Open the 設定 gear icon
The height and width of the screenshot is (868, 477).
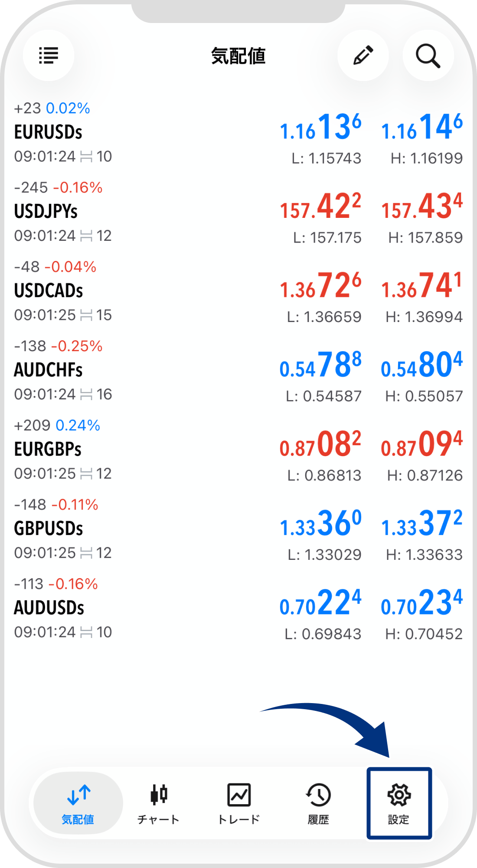click(x=399, y=795)
